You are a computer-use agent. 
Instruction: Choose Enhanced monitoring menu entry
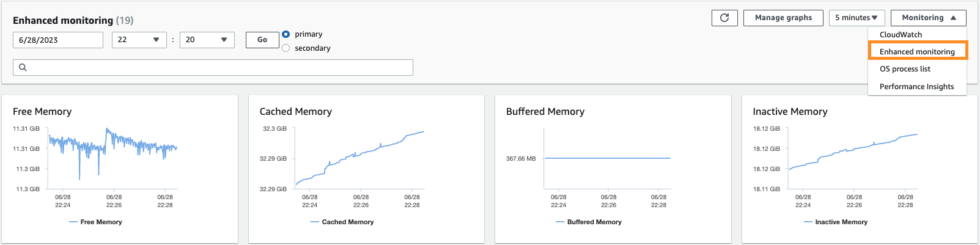pos(917,51)
